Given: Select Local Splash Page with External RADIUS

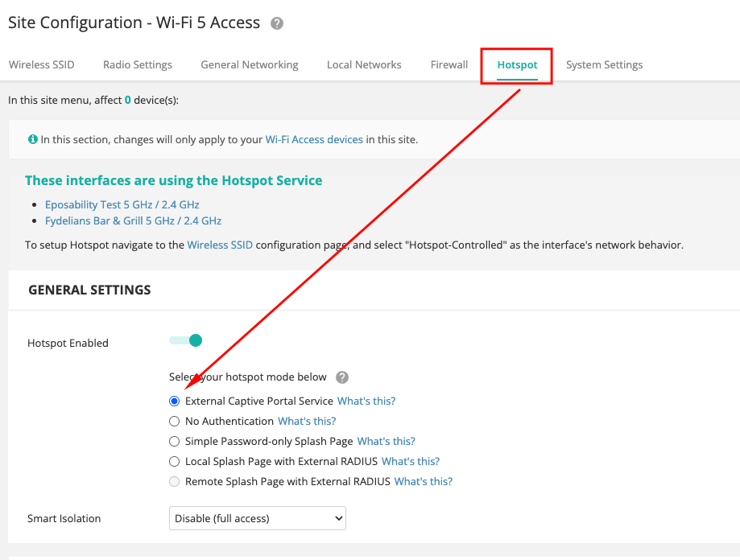Looking at the screenshot, I should click(175, 462).
